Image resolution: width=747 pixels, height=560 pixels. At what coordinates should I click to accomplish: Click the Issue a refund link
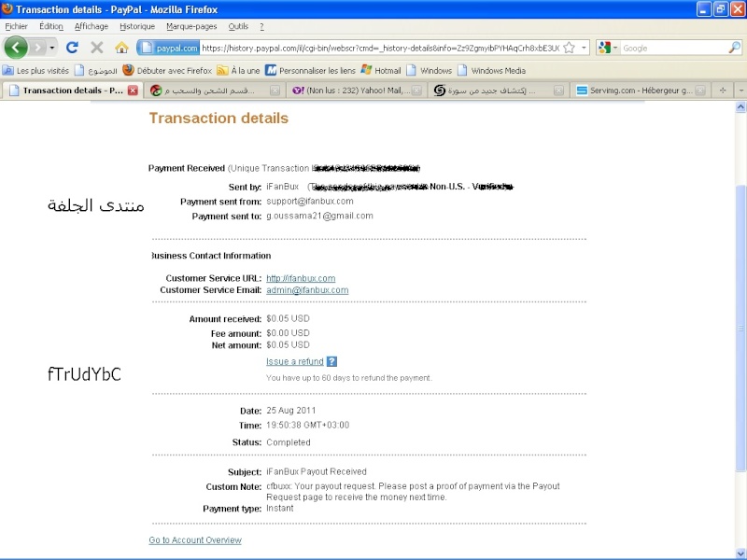[x=294, y=361]
